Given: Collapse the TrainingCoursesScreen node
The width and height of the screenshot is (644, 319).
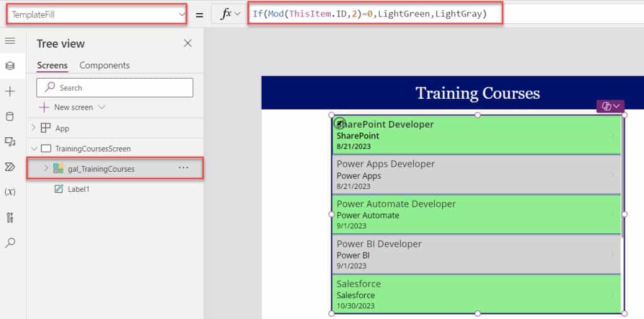Looking at the screenshot, I should point(34,148).
